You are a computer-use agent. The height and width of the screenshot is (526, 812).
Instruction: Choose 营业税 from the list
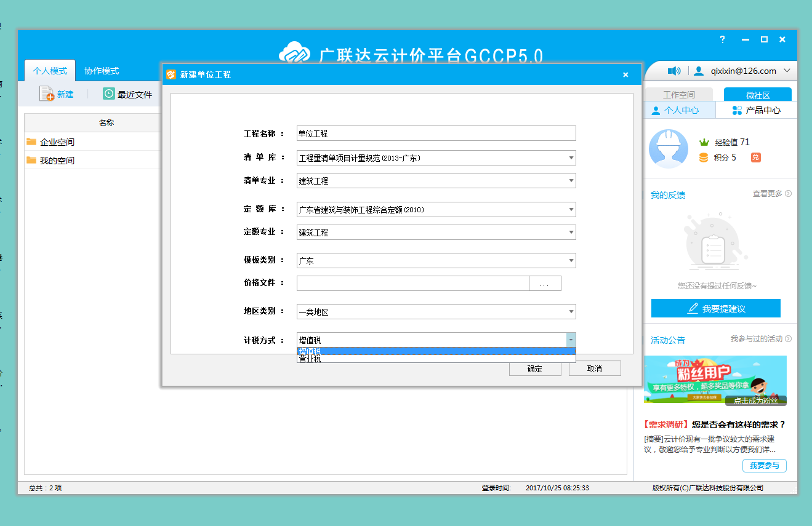point(436,359)
